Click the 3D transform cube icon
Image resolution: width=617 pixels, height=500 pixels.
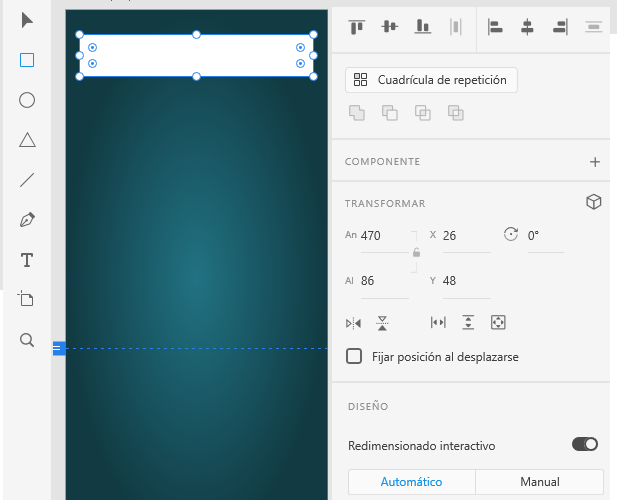point(593,202)
